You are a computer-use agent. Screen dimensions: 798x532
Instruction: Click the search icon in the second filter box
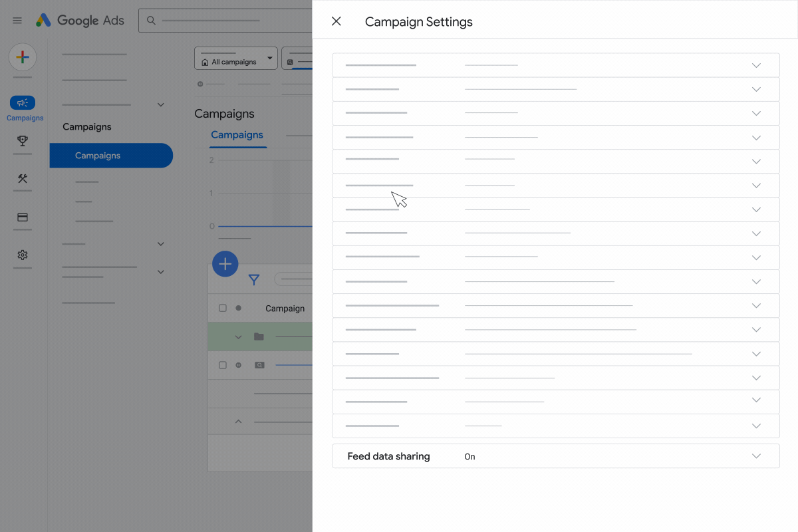(290, 62)
